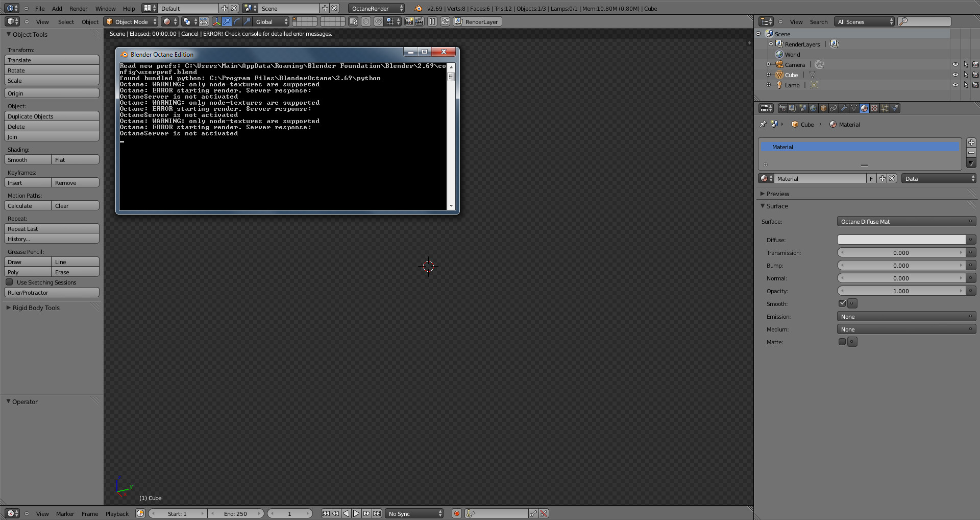Toggle Camera renderability in outliner

(x=975, y=64)
